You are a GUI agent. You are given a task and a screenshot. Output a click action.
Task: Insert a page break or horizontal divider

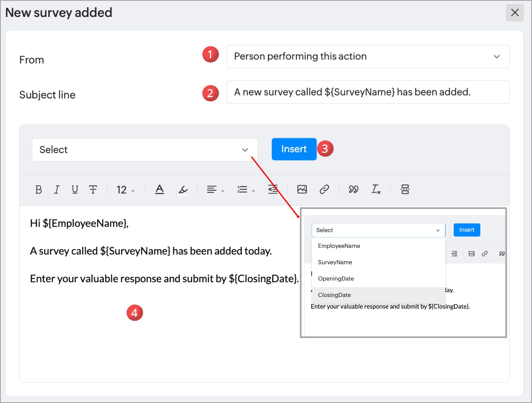coord(405,190)
